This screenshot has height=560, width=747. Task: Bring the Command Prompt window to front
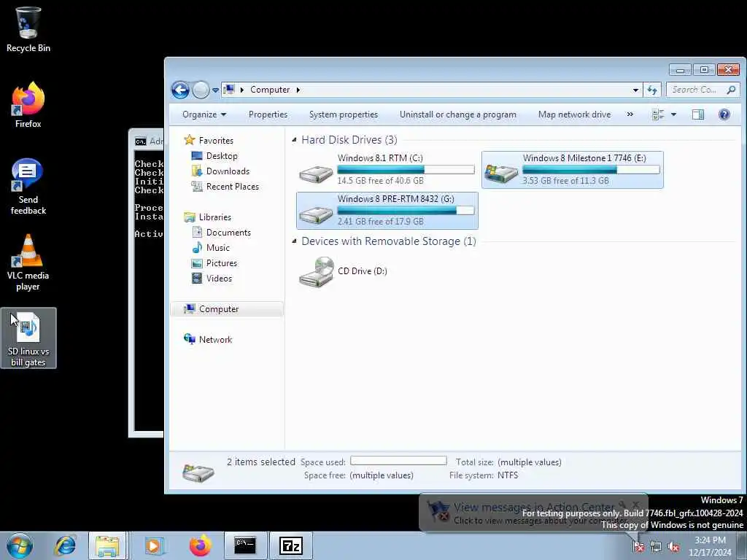(x=146, y=284)
